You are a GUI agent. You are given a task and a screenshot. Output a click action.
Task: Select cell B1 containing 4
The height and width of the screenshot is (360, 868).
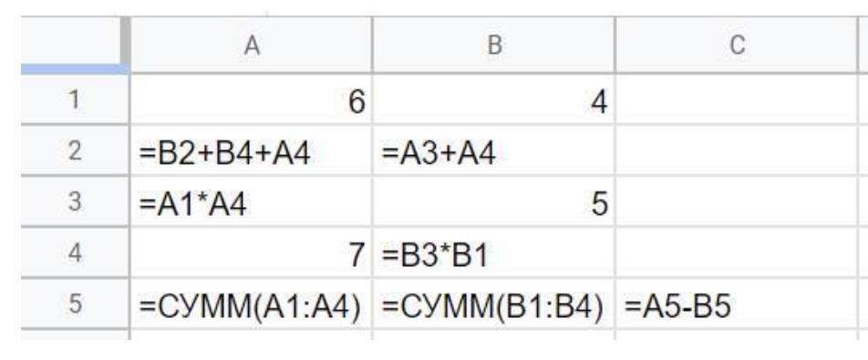point(494,99)
